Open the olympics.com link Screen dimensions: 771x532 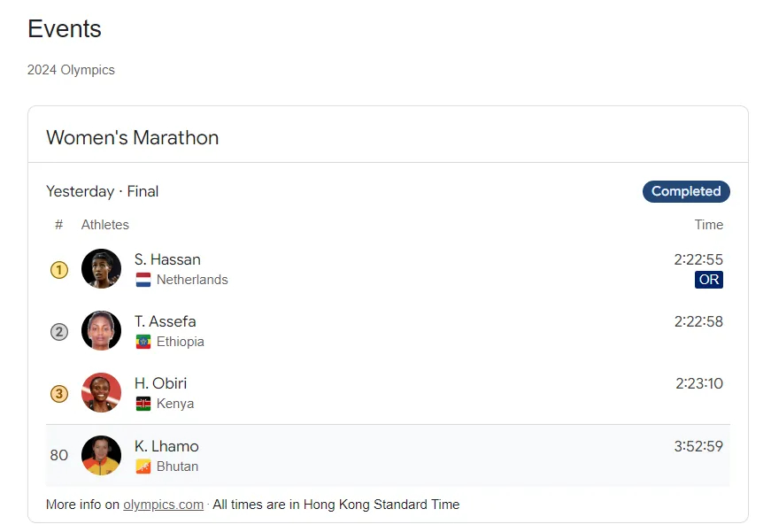[163, 505]
